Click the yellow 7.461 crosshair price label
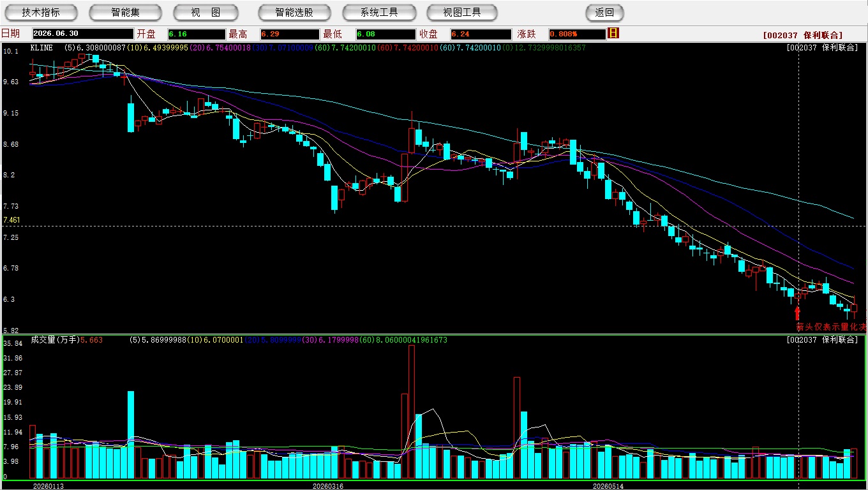 (x=11, y=220)
